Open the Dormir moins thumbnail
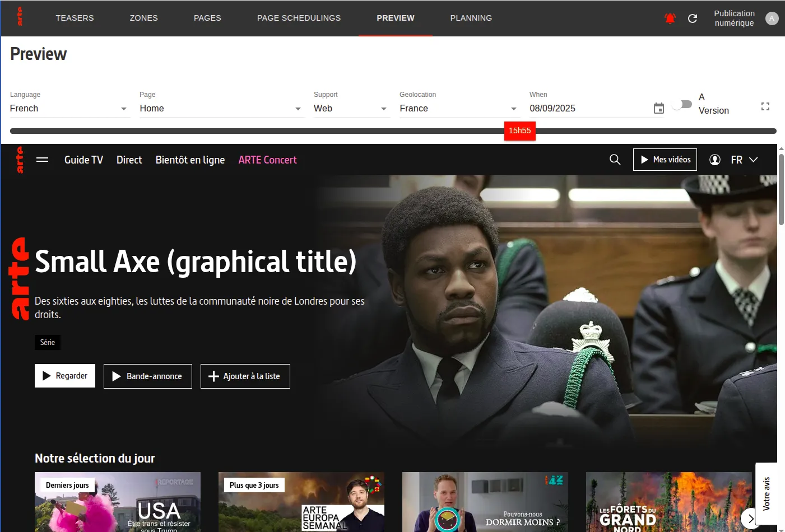 pos(485,502)
